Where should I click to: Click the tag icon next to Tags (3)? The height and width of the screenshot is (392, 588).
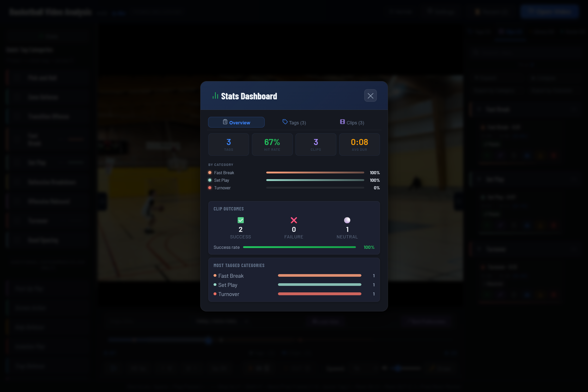tap(285, 122)
